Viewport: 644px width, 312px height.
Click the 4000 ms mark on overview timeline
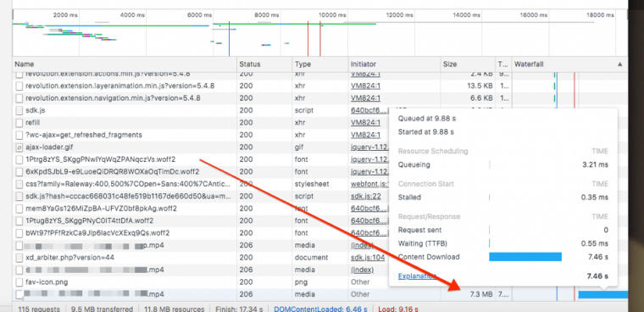point(132,14)
